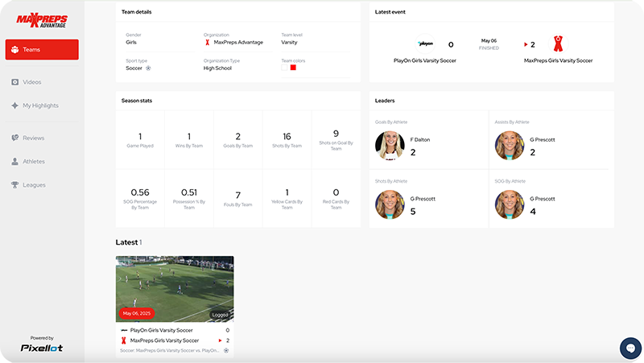The image size is (644, 363).
Task: Click the Shots on Goal By Team stat
Action: 336,139
